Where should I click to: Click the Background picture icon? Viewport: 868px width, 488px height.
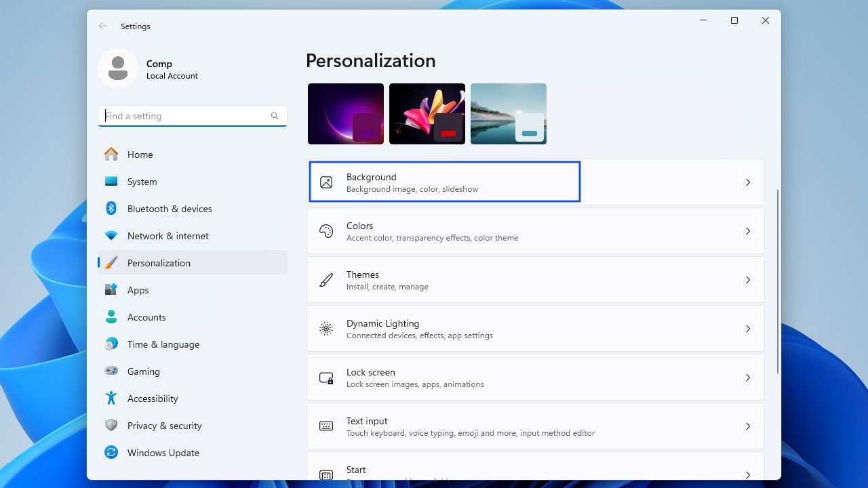(326, 182)
